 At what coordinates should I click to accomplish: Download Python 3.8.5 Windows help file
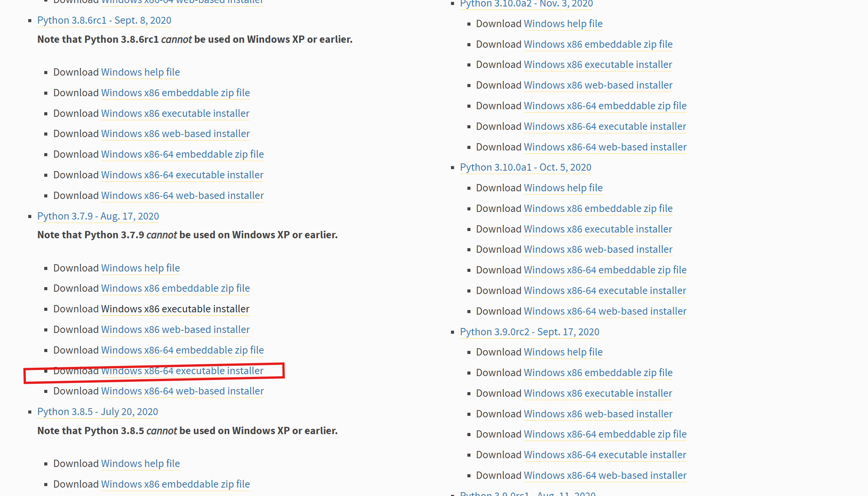(140, 464)
